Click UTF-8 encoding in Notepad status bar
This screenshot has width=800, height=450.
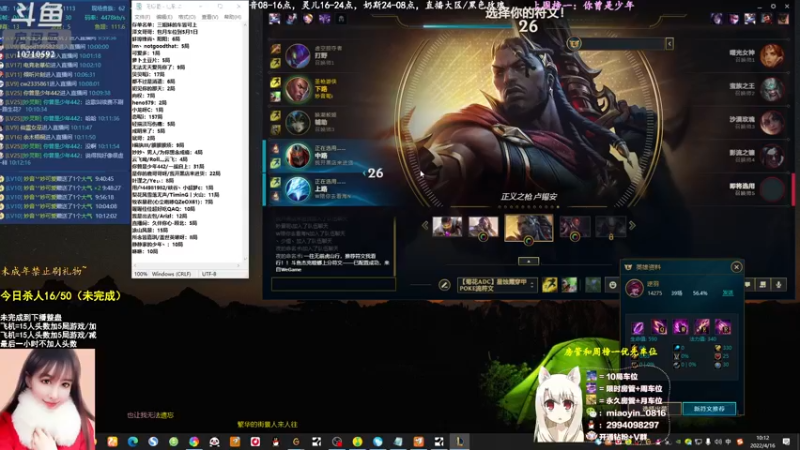tap(209, 274)
